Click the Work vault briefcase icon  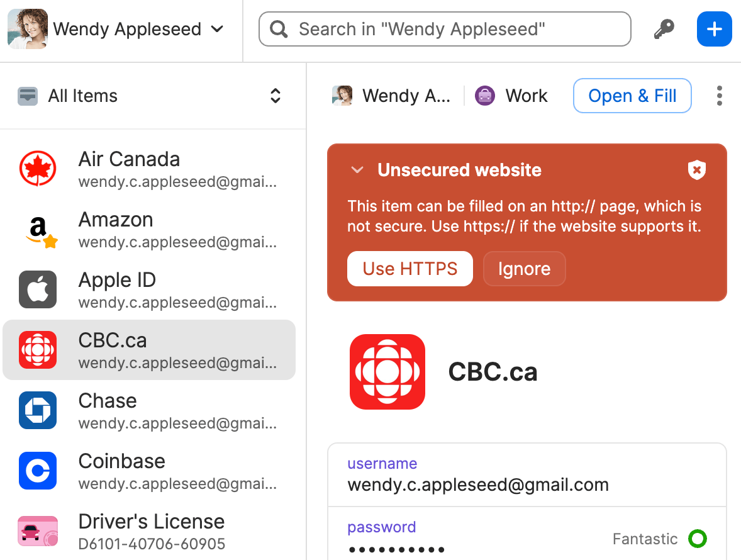coord(484,96)
